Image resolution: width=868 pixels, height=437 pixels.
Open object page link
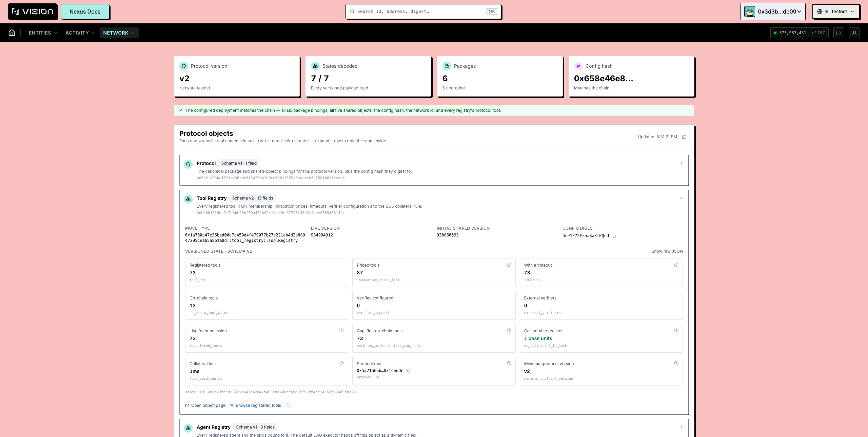[x=205, y=405]
